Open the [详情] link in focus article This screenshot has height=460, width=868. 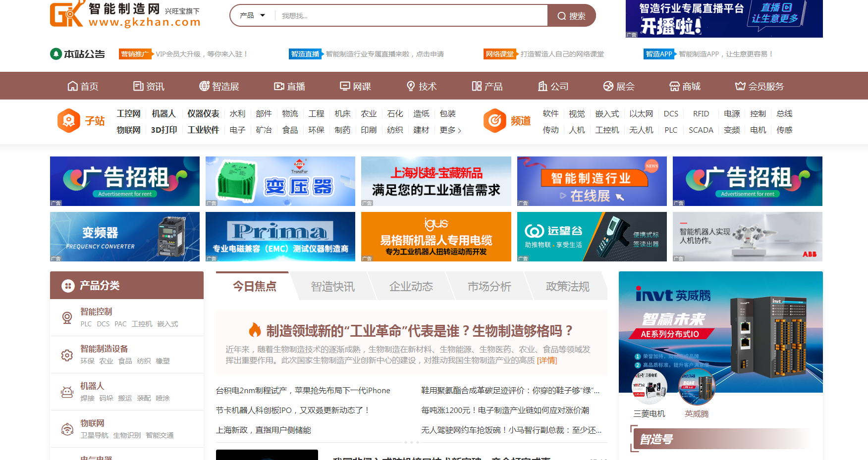click(x=547, y=360)
